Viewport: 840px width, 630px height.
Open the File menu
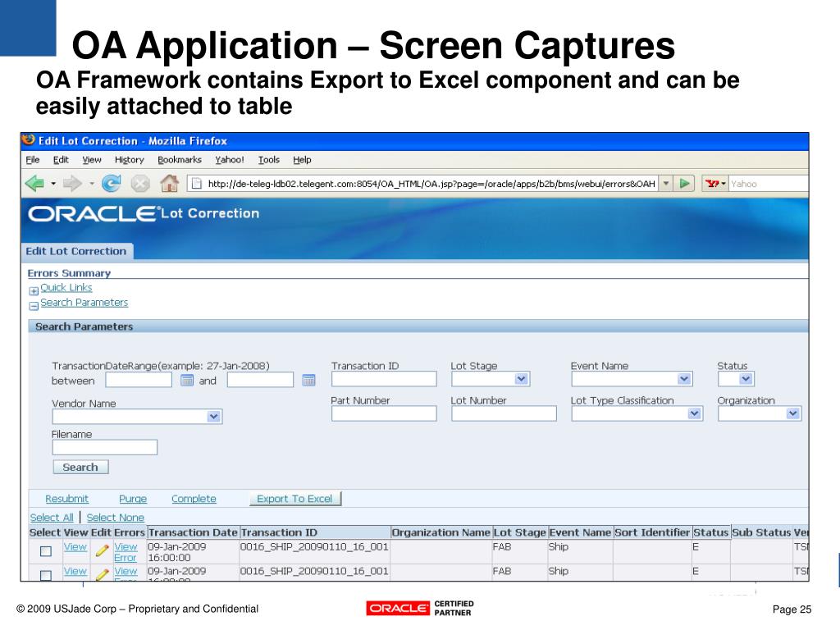click(x=33, y=160)
